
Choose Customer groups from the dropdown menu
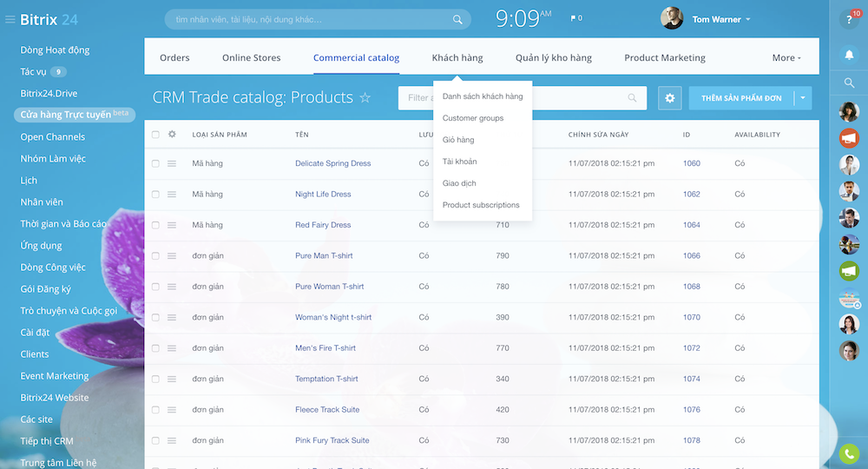473,118
